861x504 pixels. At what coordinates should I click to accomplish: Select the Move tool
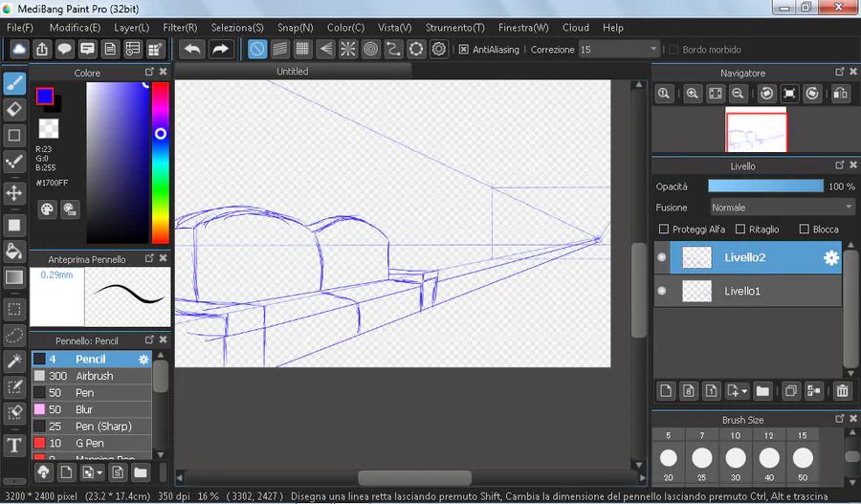click(x=14, y=193)
